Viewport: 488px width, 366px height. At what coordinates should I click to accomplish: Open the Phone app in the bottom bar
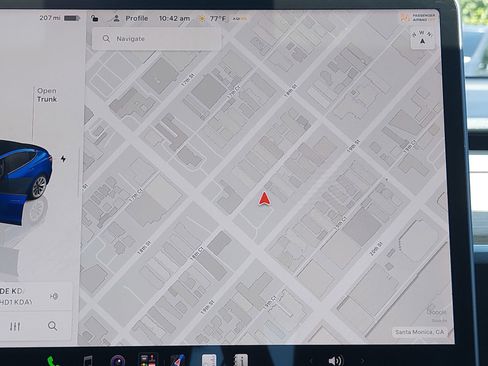[52, 361]
